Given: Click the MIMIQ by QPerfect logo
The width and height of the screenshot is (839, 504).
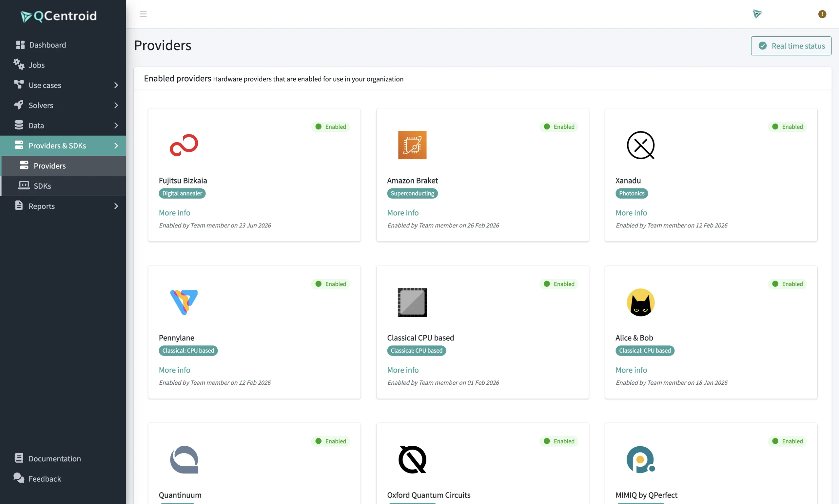Looking at the screenshot, I should tap(641, 459).
